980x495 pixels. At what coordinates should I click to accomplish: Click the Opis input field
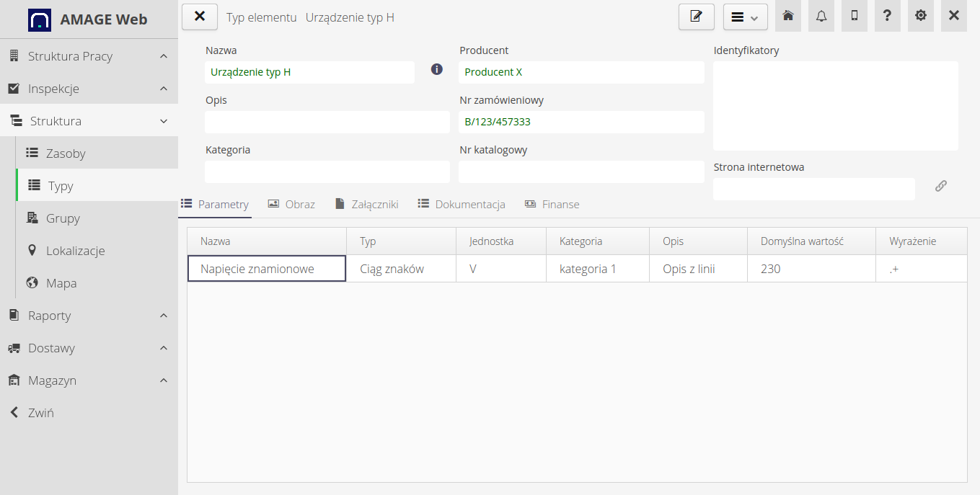327,122
